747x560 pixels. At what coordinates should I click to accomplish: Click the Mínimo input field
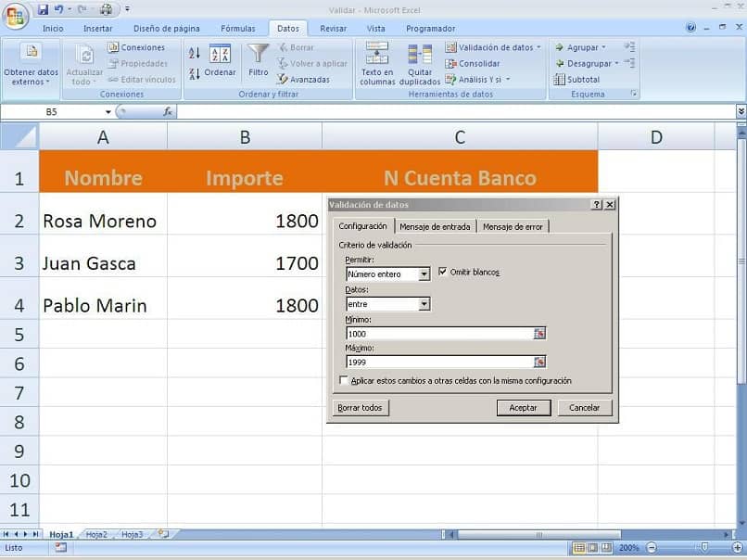coord(439,334)
